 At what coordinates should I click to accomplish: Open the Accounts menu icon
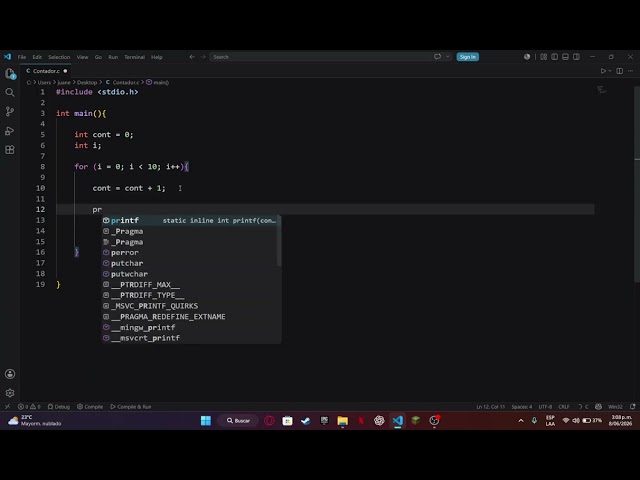coord(10,374)
